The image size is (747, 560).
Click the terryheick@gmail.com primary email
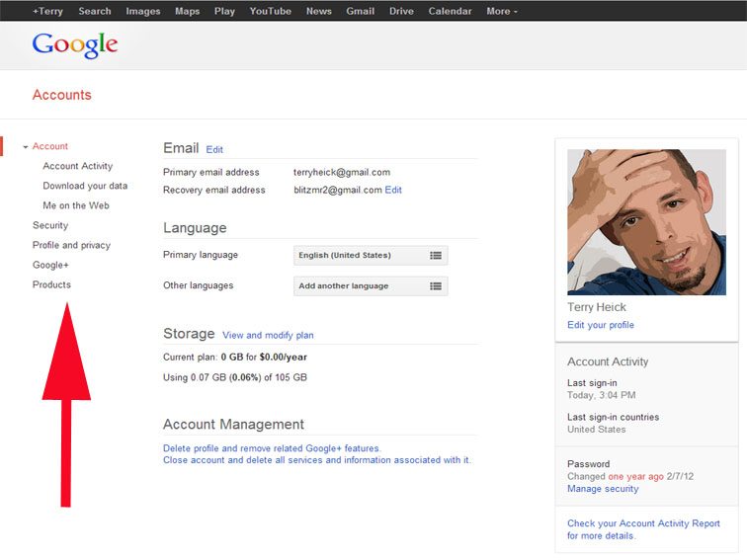pos(342,173)
